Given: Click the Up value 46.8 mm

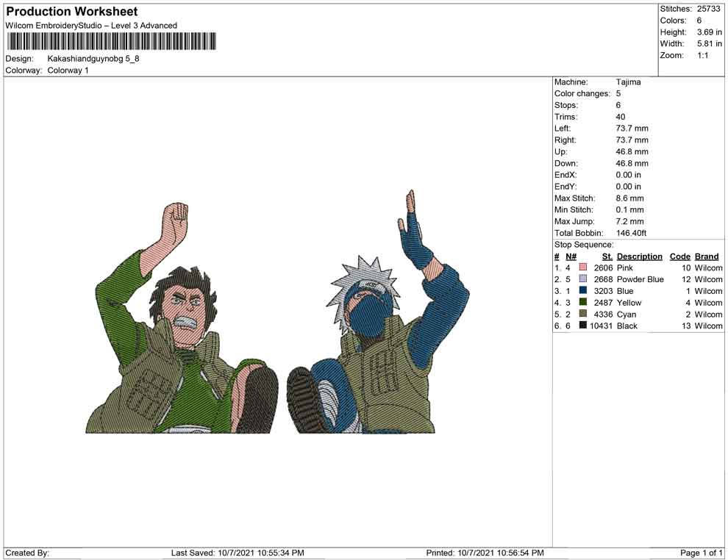Looking at the screenshot, I should coord(632,151).
